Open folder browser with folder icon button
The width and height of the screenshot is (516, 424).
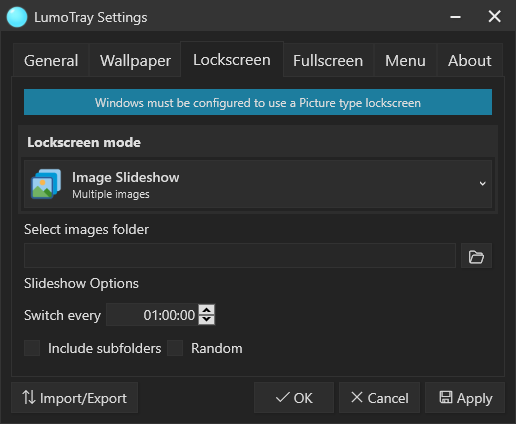point(476,256)
